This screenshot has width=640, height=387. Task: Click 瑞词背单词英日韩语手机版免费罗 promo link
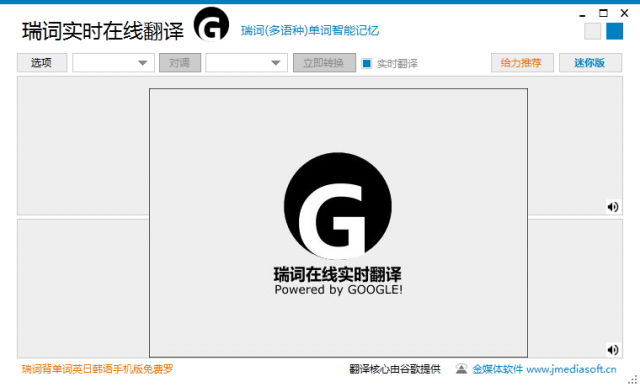click(x=98, y=369)
